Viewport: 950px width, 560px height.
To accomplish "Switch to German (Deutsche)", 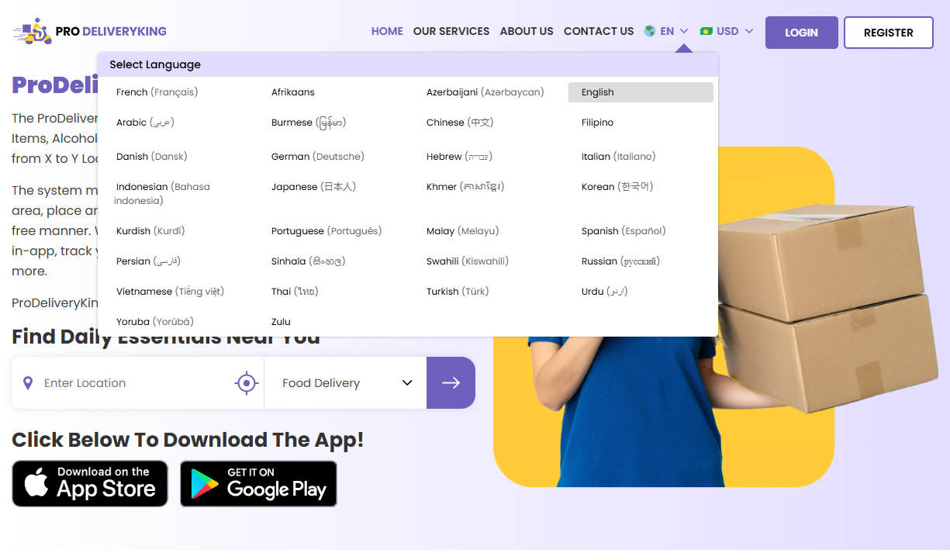I will (318, 157).
